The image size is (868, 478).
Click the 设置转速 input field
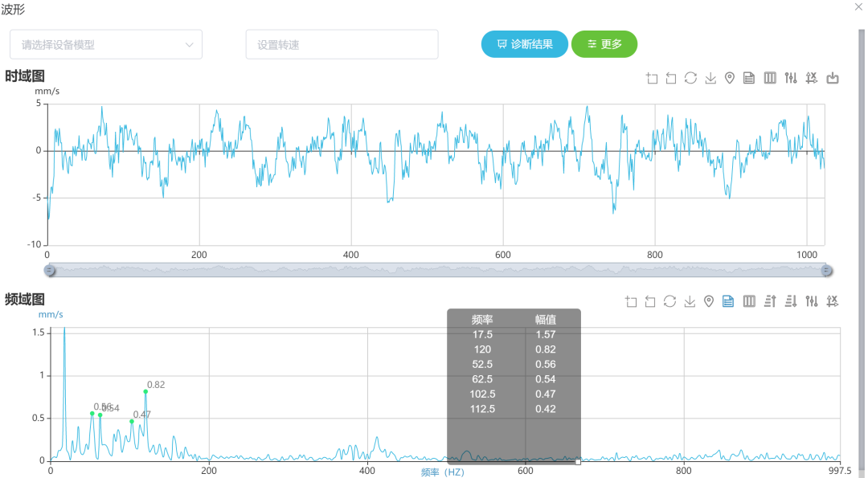[342, 45]
